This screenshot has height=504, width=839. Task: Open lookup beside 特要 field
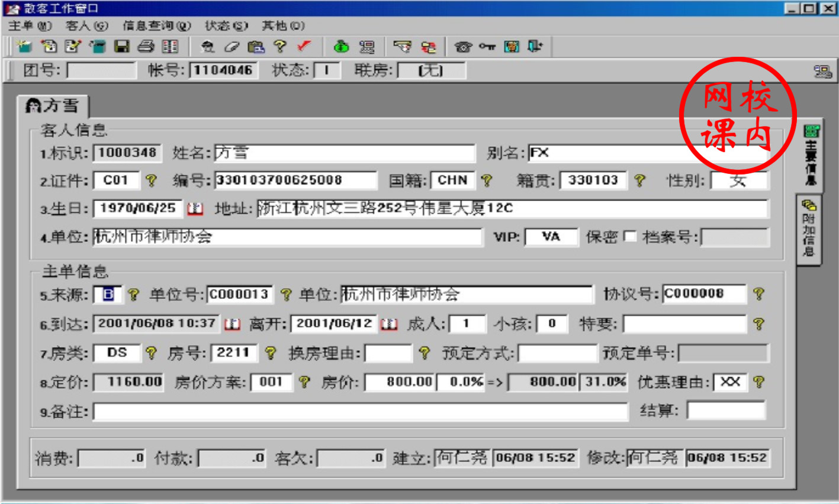tap(758, 324)
